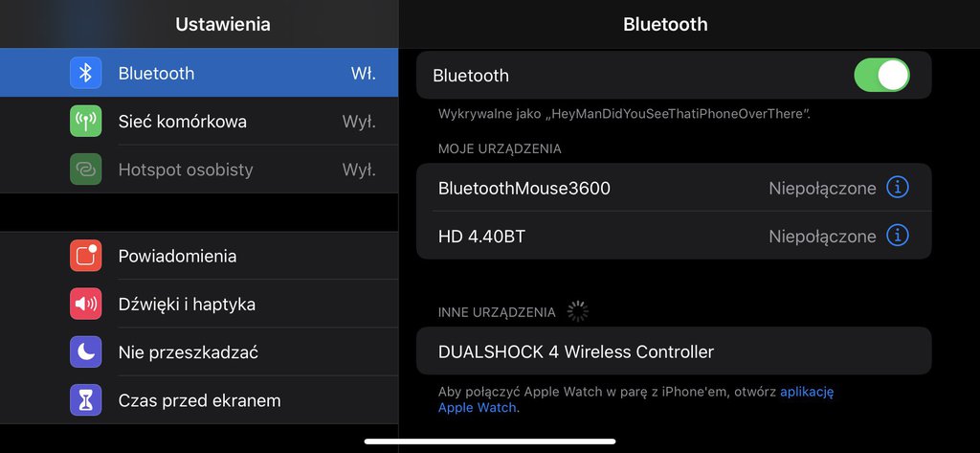Tap the Czas przed ekranem hourglass icon

click(85, 399)
